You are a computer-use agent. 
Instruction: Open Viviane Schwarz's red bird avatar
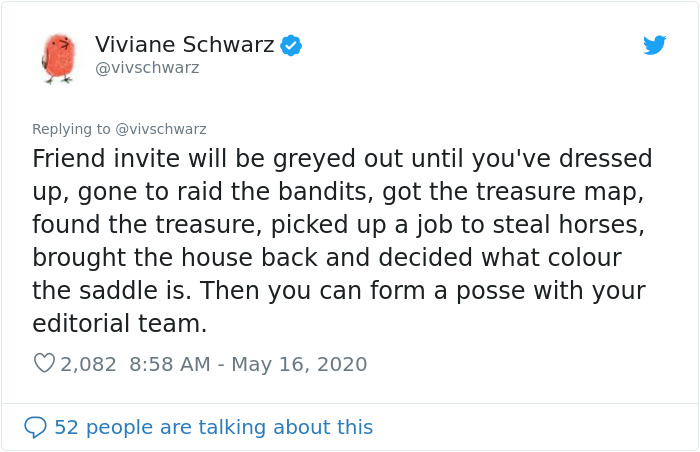tap(58, 58)
